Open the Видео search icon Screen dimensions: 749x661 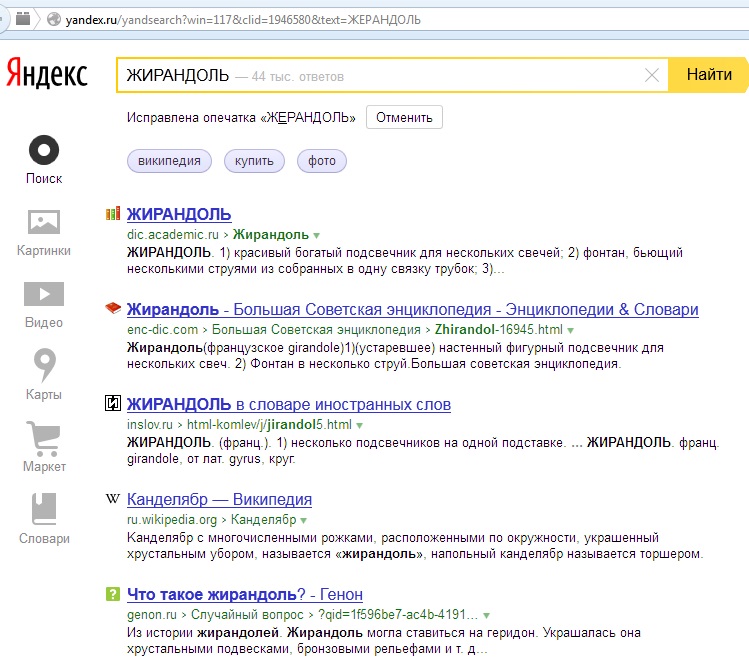[44, 294]
